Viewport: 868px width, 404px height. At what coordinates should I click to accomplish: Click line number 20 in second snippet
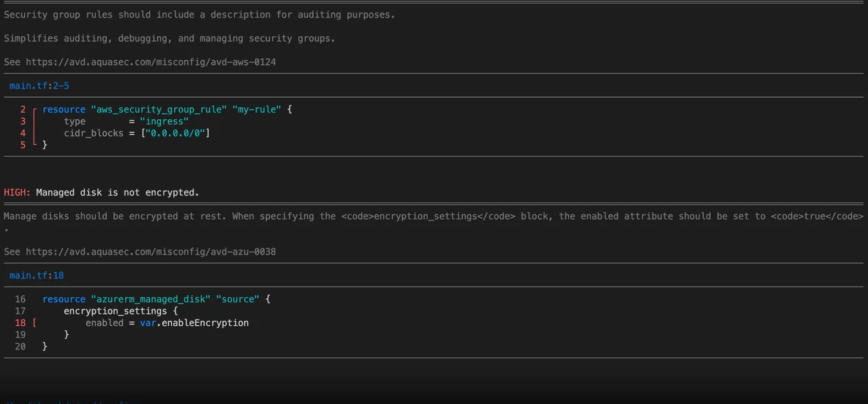20,346
